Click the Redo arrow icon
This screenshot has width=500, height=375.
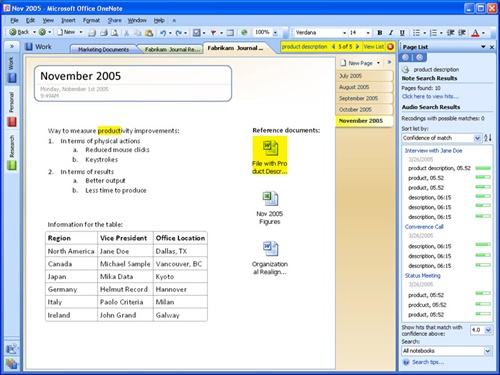(x=179, y=33)
